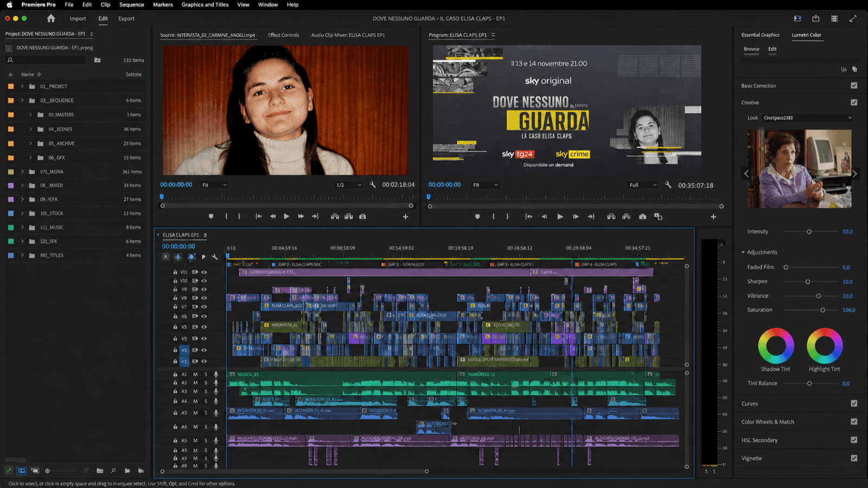Viewport: 868px width, 488px height.
Task: Open the Apple menu
Action: (9, 4)
